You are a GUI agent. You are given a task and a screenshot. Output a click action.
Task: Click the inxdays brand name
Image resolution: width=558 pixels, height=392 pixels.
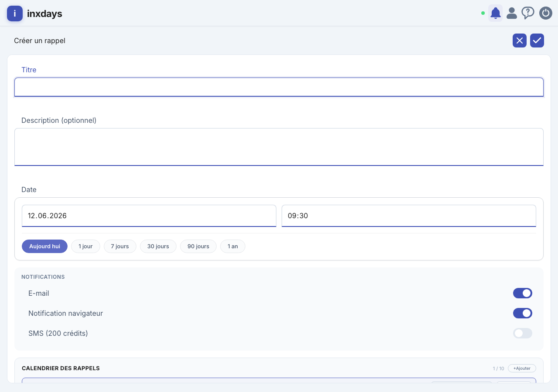(x=44, y=14)
